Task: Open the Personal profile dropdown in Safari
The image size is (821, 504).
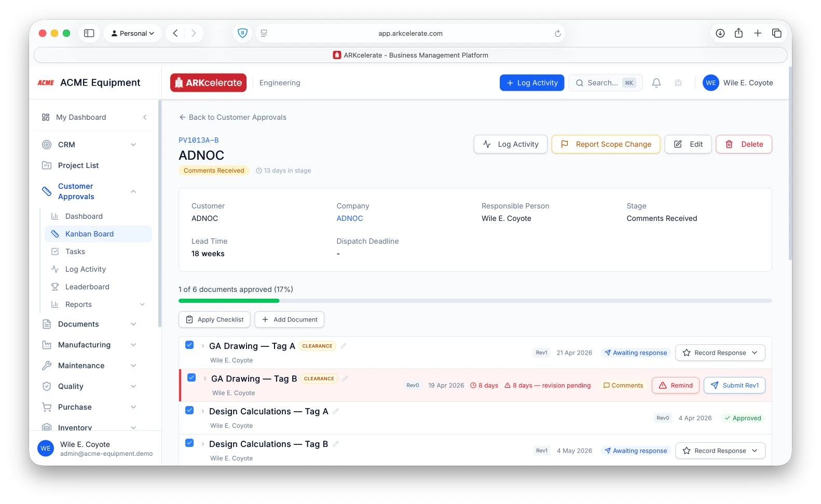Action: (x=133, y=33)
